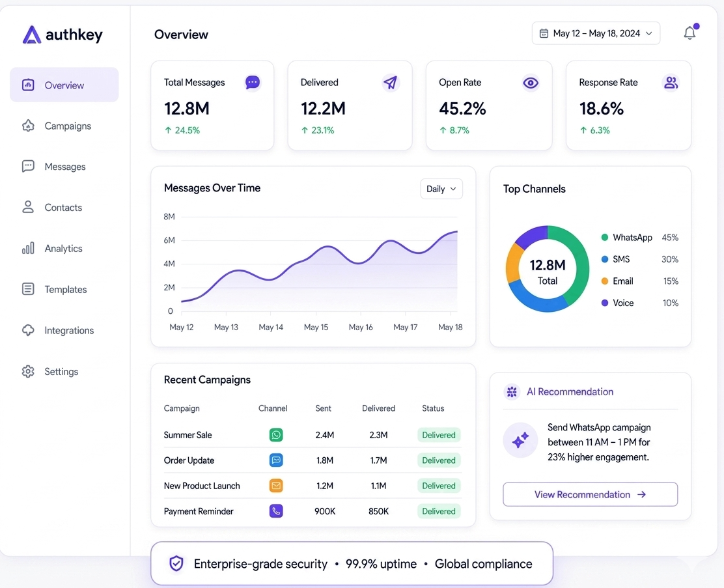Open Messages from the sidebar
724x588 pixels.
[x=64, y=166]
